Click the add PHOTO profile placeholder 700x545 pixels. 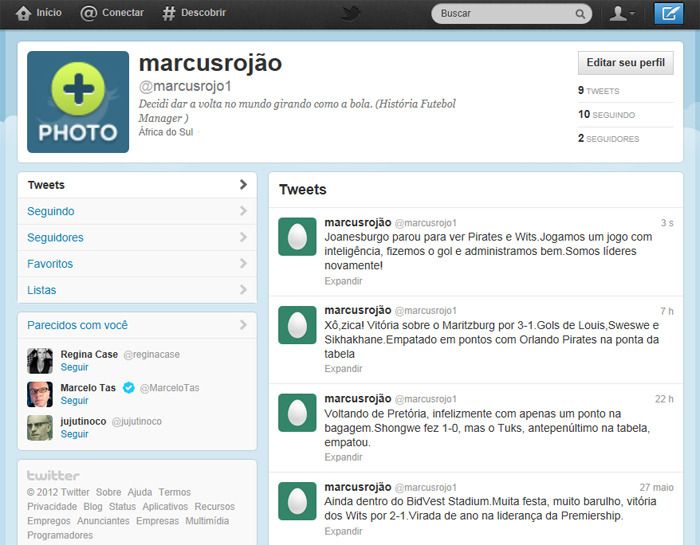point(78,102)
